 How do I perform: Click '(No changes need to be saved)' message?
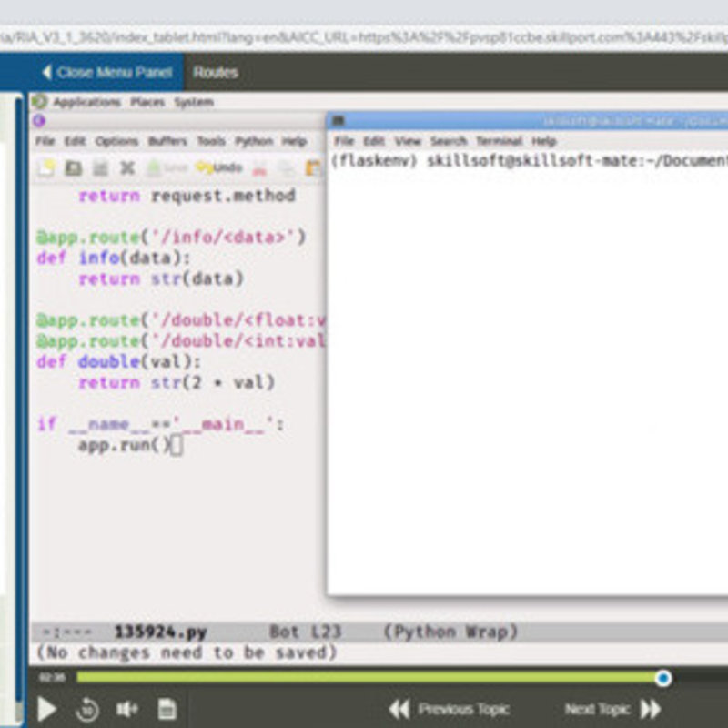(x=187, y=652)
